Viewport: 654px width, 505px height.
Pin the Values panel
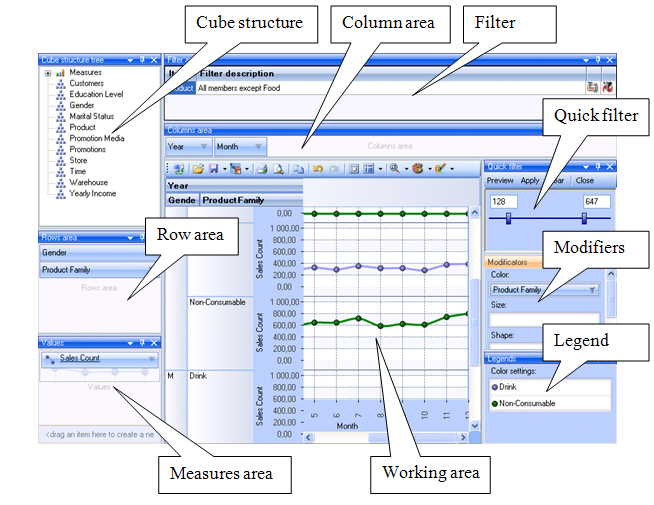click(x=142, y=343)
